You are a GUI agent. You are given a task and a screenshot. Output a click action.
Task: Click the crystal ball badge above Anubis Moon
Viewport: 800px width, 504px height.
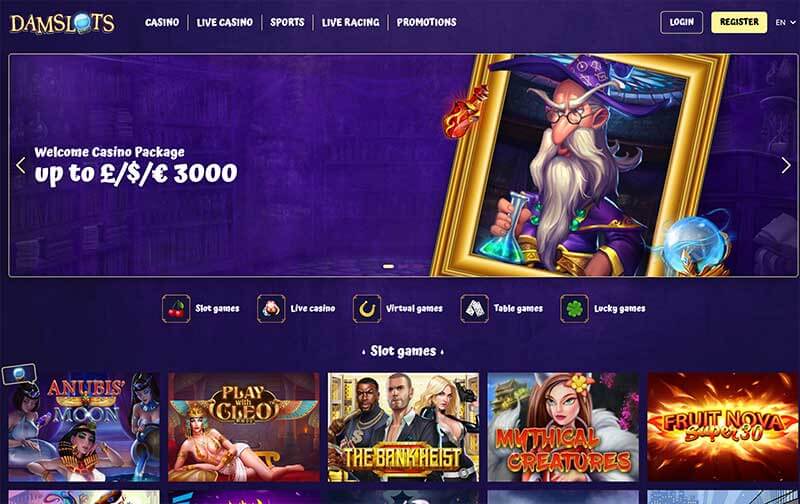coord(19,373)
